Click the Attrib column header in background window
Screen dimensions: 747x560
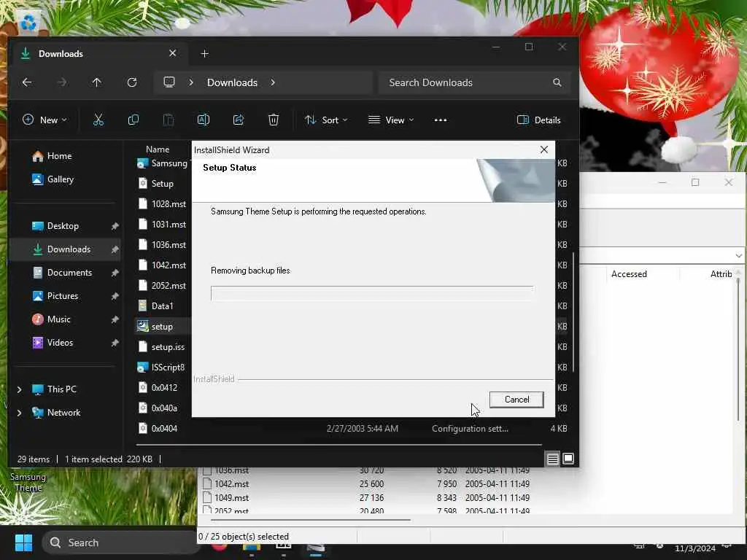(721, 274)
